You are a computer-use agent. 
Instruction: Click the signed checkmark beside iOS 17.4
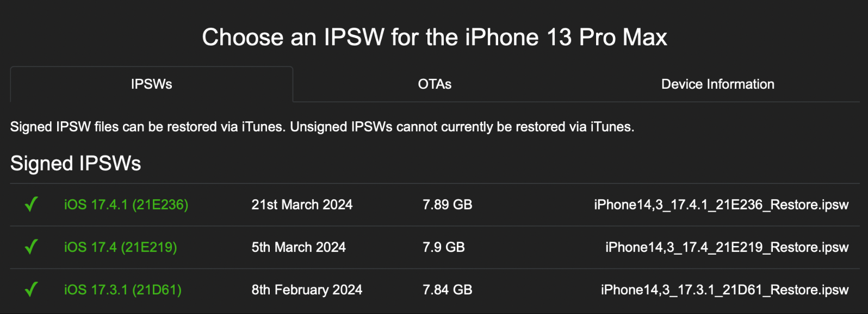[31, 247]
